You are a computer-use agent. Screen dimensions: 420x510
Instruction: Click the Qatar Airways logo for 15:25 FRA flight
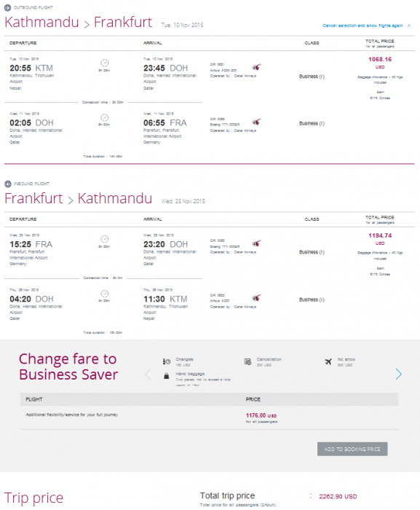tap(257, 243)
